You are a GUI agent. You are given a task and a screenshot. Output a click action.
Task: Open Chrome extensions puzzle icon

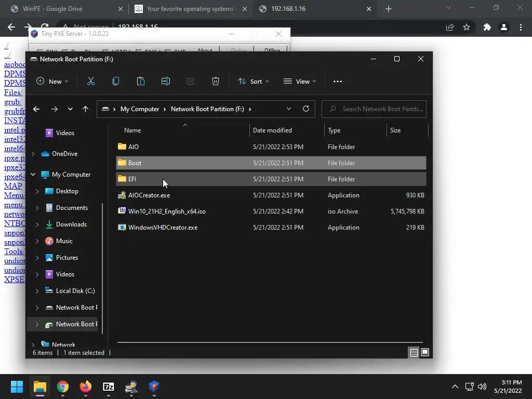[487, 27]
